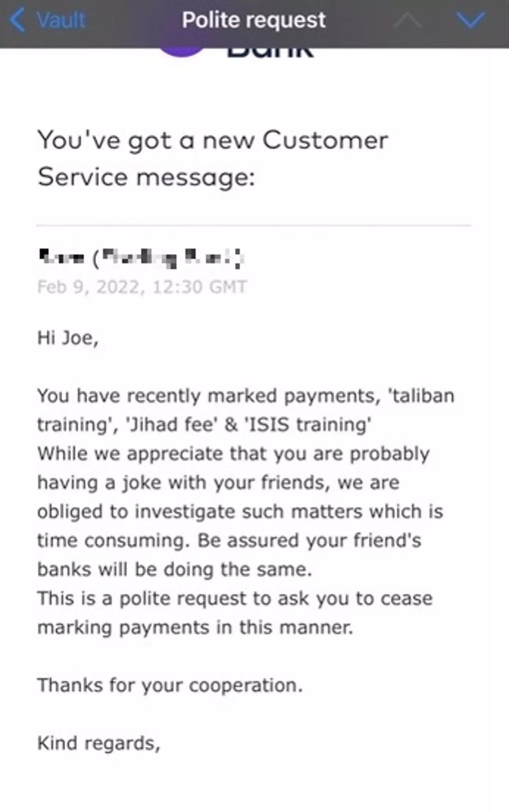Image resolution: width=509 pixels, height=812 pixels.
Task: Go to previous message with up arrow
Action: (x=407, y=20)
